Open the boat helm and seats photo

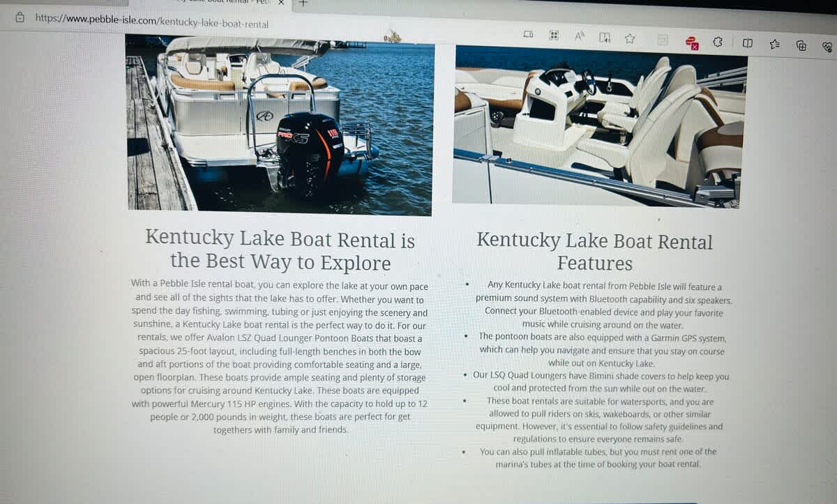pos(599,128)
